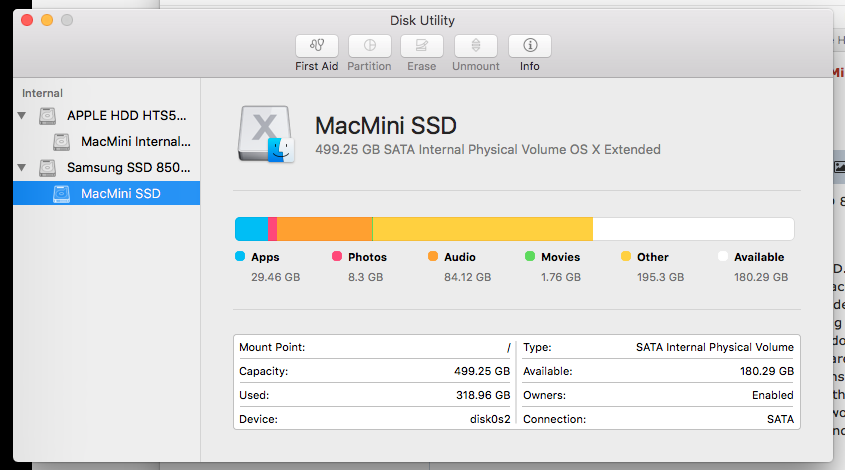Click the Owners value Enabled

773,395
